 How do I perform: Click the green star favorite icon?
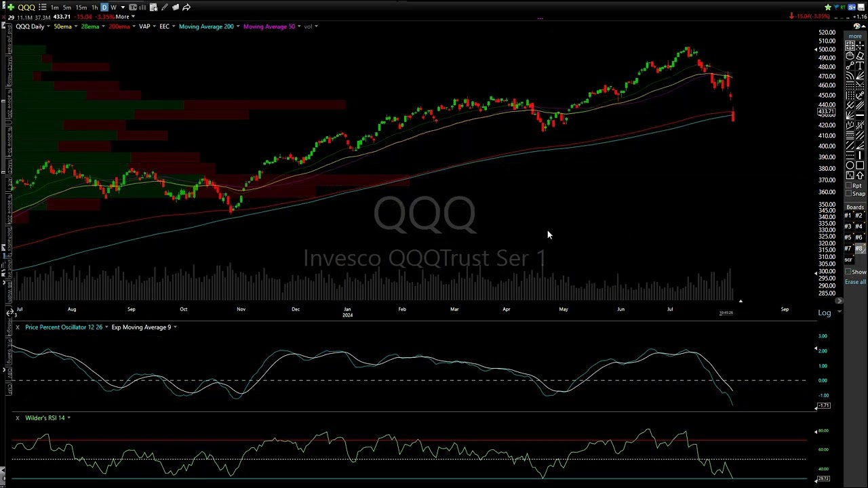(x=828, y=7)
